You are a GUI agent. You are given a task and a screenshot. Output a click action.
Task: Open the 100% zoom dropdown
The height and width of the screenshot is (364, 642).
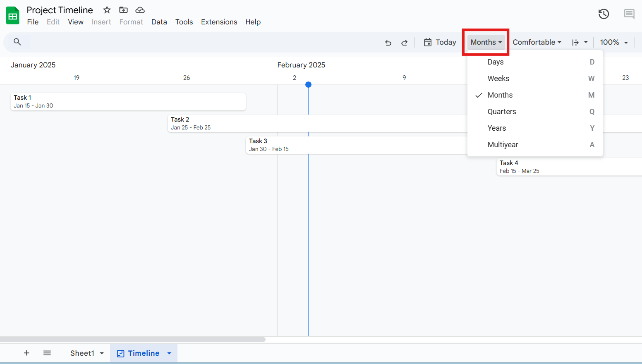pos(614,42)
